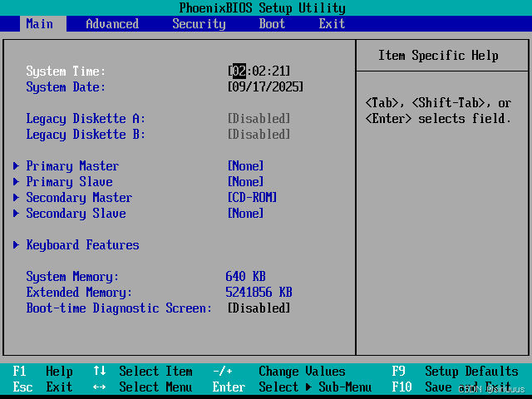This screenshot has height=399, width=532.
Task: Open the Advanced menu tab
Action: point(112,24)
